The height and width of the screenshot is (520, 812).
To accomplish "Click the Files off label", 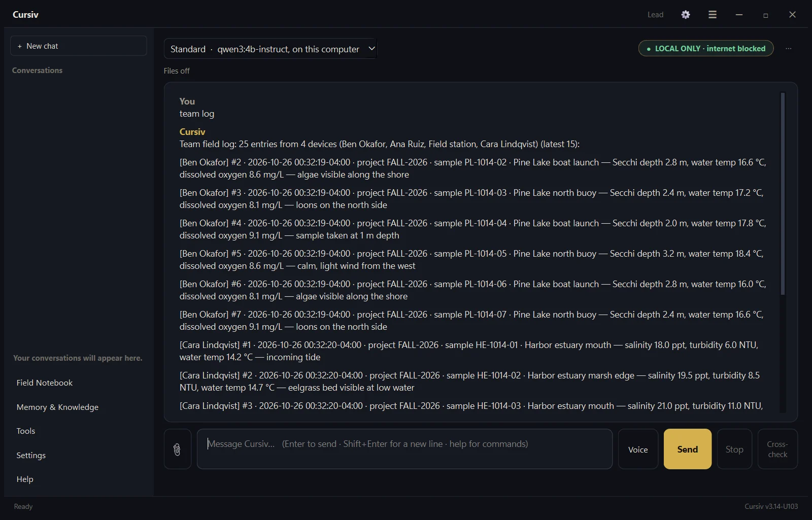I will coord(177,71).
